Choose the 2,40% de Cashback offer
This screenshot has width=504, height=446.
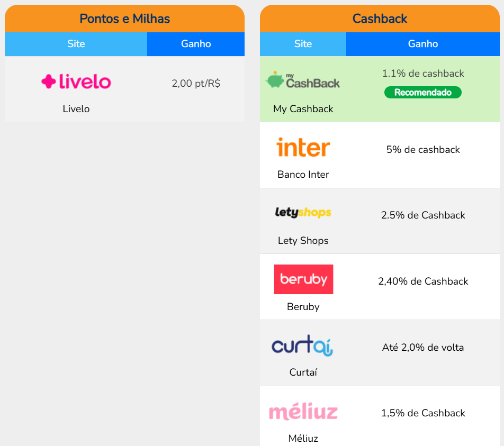pos(423,281)
